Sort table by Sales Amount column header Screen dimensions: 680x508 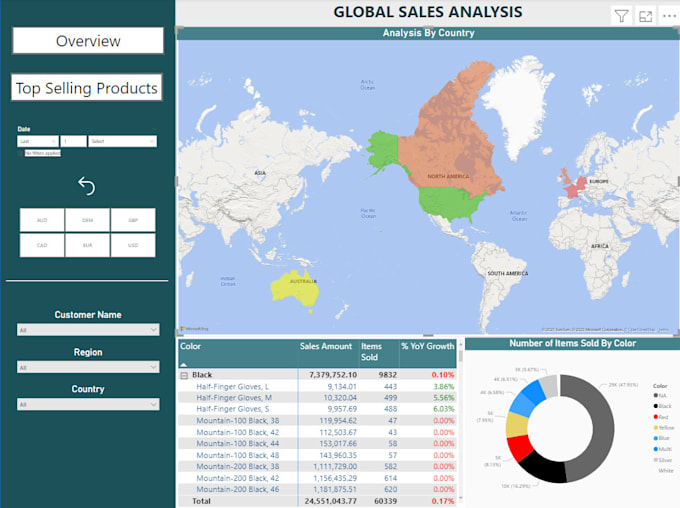click(x=326, y=347)
